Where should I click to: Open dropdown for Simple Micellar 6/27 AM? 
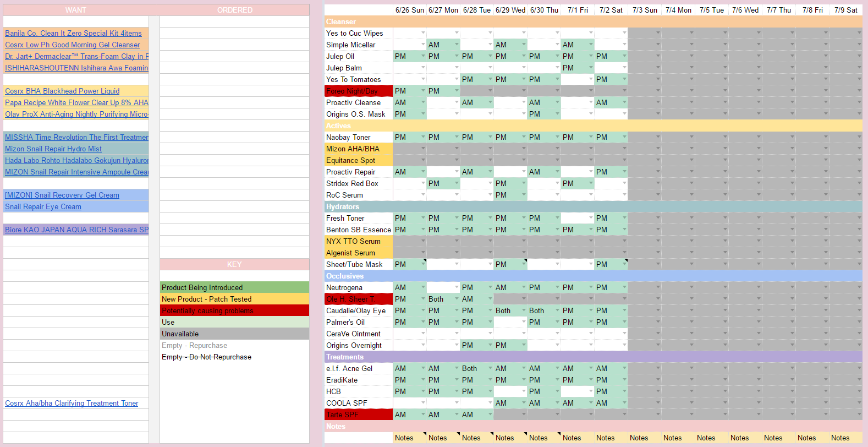tap(457, 45)
